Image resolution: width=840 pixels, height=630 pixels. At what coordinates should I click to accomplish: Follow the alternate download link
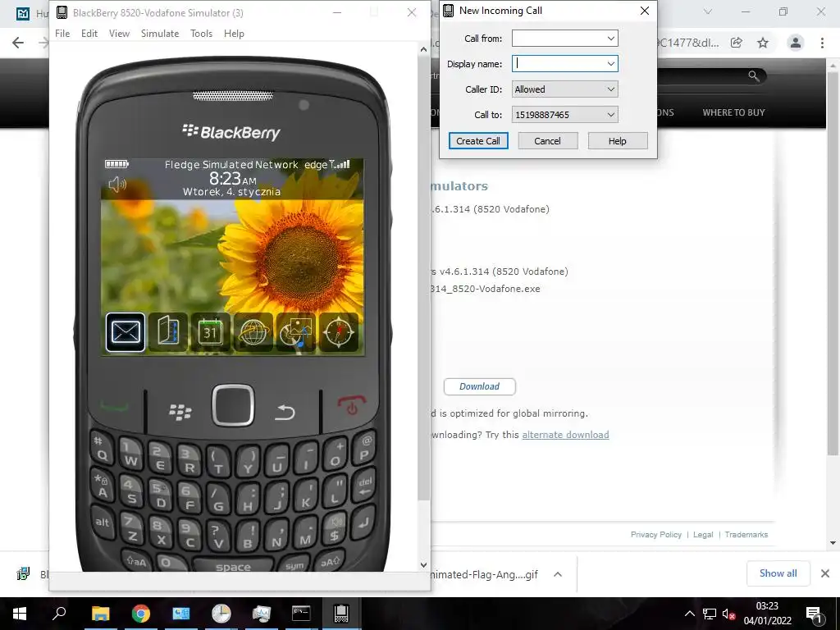click(x=565, y=435)
